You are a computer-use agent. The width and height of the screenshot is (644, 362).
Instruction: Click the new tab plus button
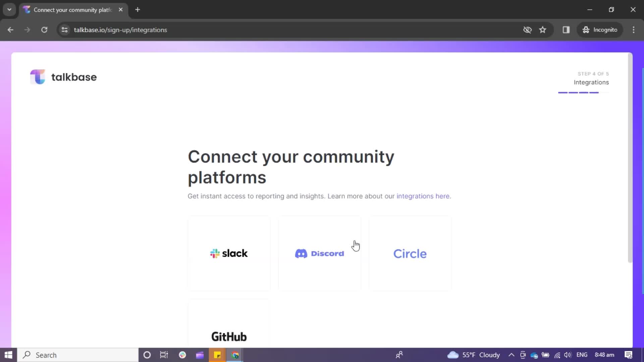click(x=138, y=10)
